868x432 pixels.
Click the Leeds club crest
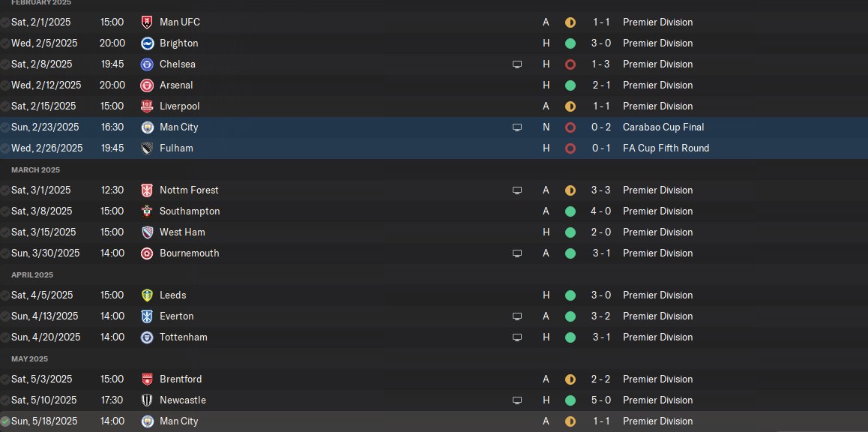coord(147,295)
